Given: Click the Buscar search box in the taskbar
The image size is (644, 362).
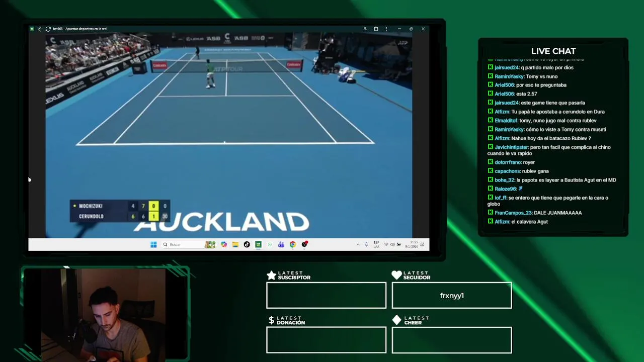Looking at the screenshot, I should click(189, 244).
